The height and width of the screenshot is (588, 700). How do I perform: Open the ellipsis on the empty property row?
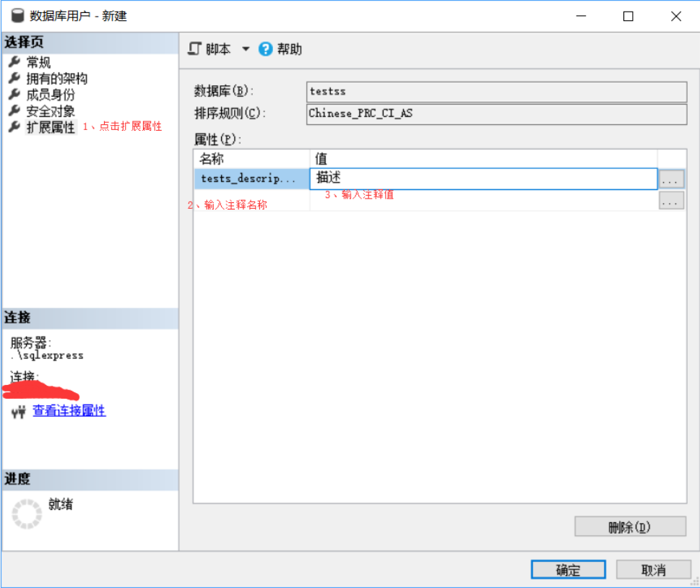671,199
